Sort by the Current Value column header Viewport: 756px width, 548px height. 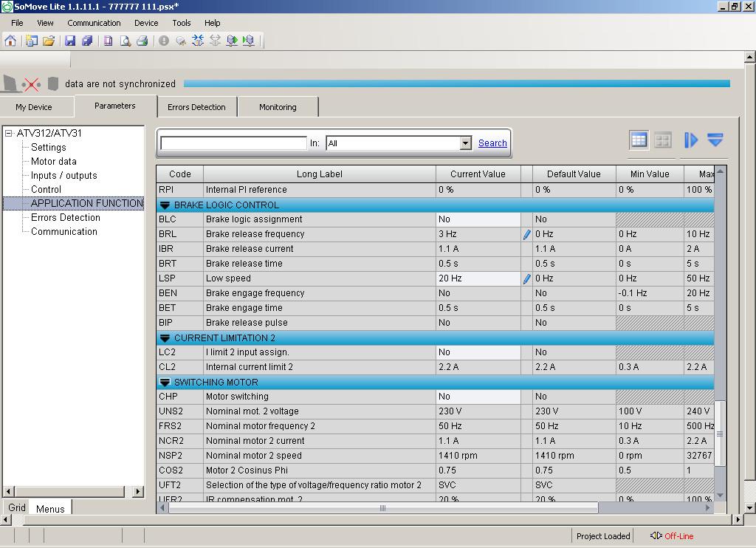click(x=478, y=174)
